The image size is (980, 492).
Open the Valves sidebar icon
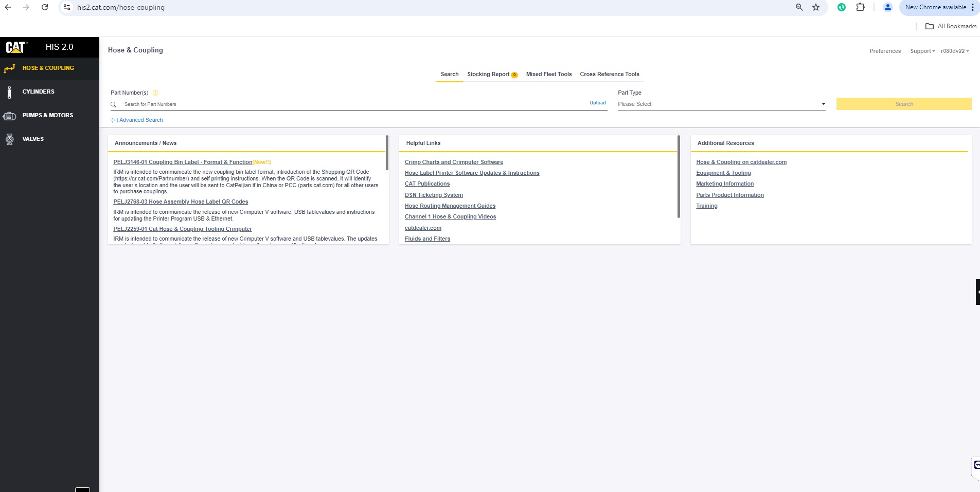(9, 139)
